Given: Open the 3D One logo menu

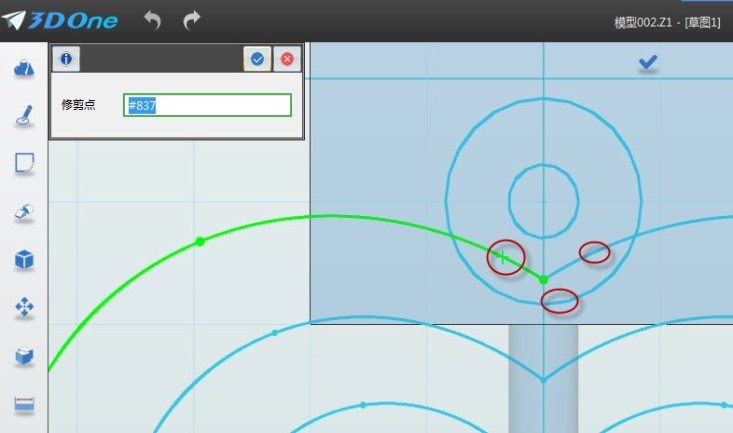Looking at the screenshot, I should pos(60,20).
